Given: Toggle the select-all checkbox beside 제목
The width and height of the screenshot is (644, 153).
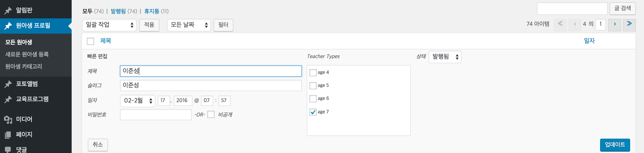Looking at the screenshot, I should point(90,41).
